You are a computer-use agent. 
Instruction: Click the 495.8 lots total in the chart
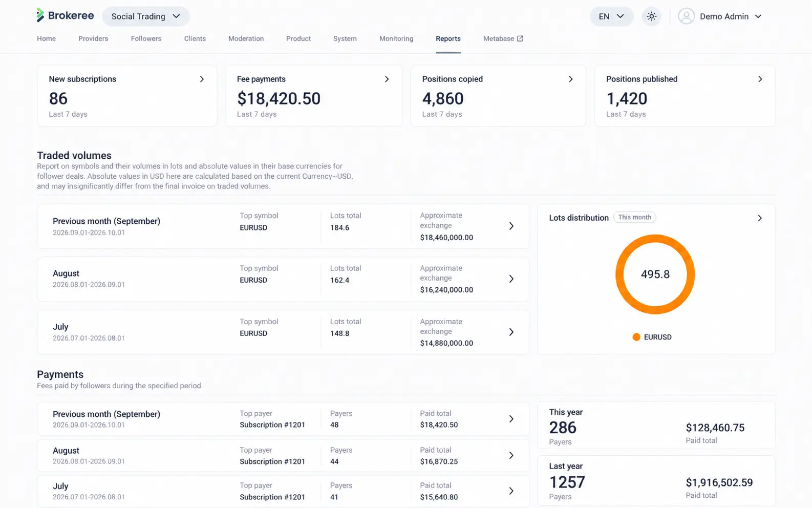click(655, 274)
